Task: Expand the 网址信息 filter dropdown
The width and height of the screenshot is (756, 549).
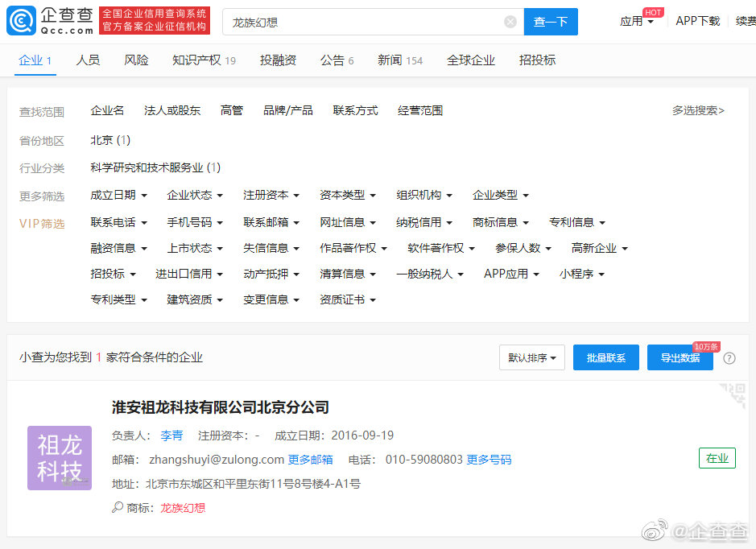Action: [348, 222]
